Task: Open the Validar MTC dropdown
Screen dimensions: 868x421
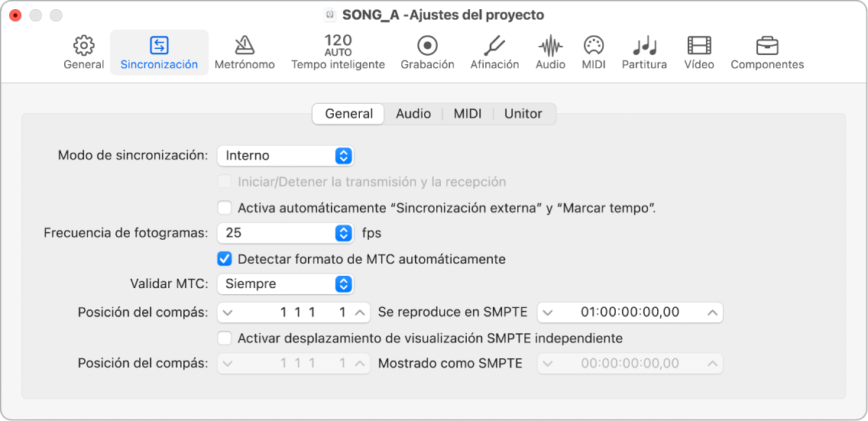Action: coord(285,284)
